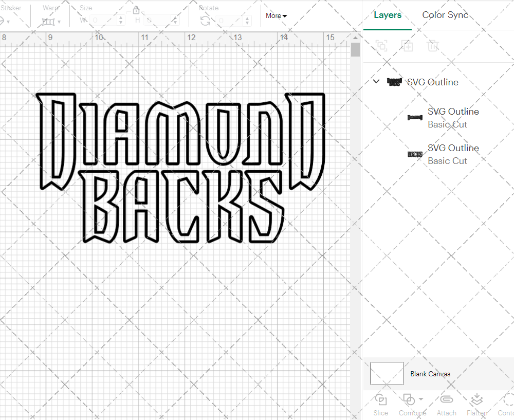
Task: Change the Blank Canvas color
Action: click(387, 374)
